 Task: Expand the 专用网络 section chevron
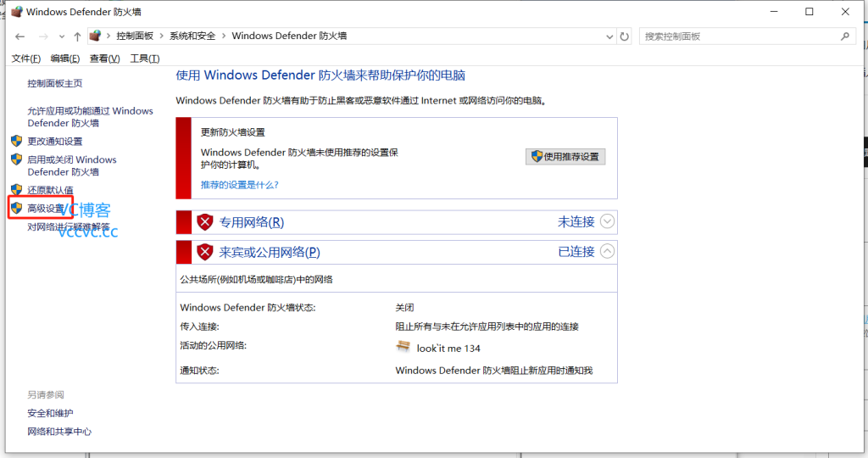coord(607,221)
